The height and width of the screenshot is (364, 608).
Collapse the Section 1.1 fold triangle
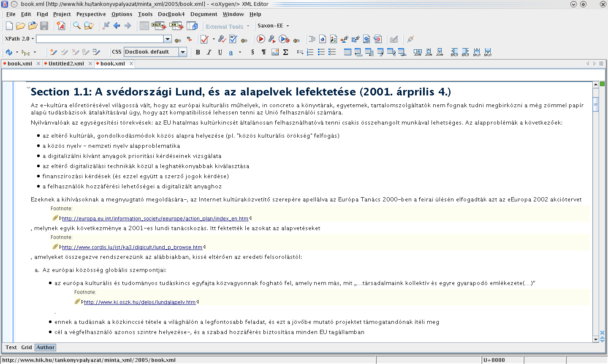point(28,88)
